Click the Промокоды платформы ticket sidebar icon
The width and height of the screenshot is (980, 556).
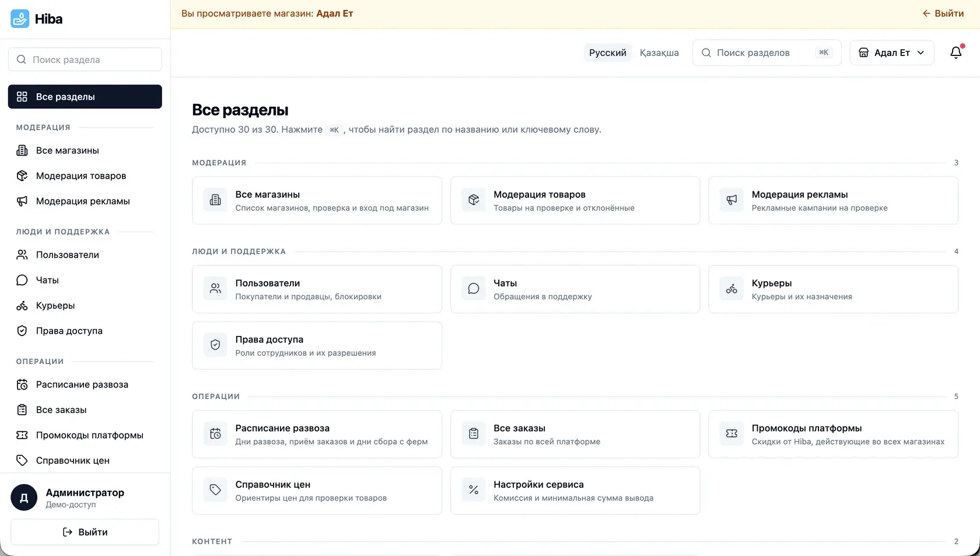pyautogui.click(x=22, y=435)
